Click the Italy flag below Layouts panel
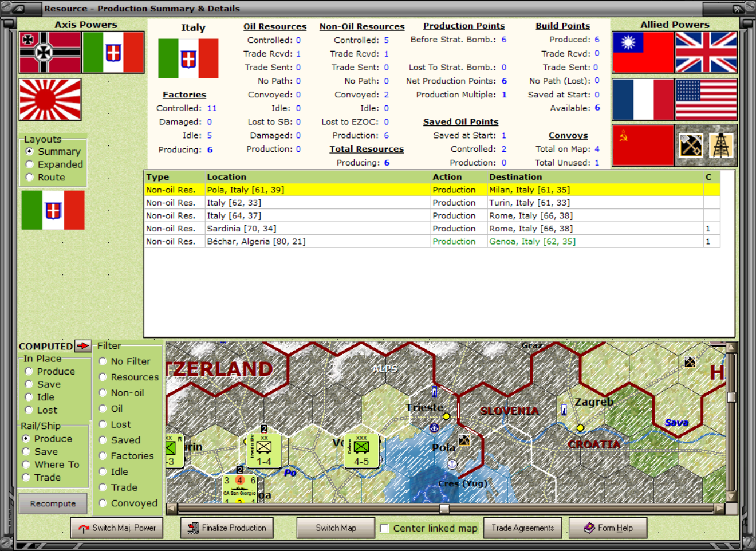Screen dimensions: 756x551 point(53,210)
